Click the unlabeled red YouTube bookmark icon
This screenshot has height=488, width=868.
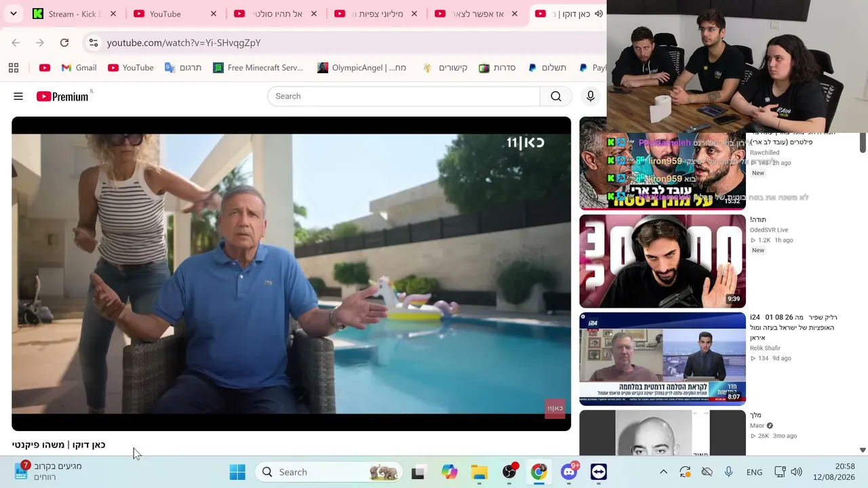[45, 68]
